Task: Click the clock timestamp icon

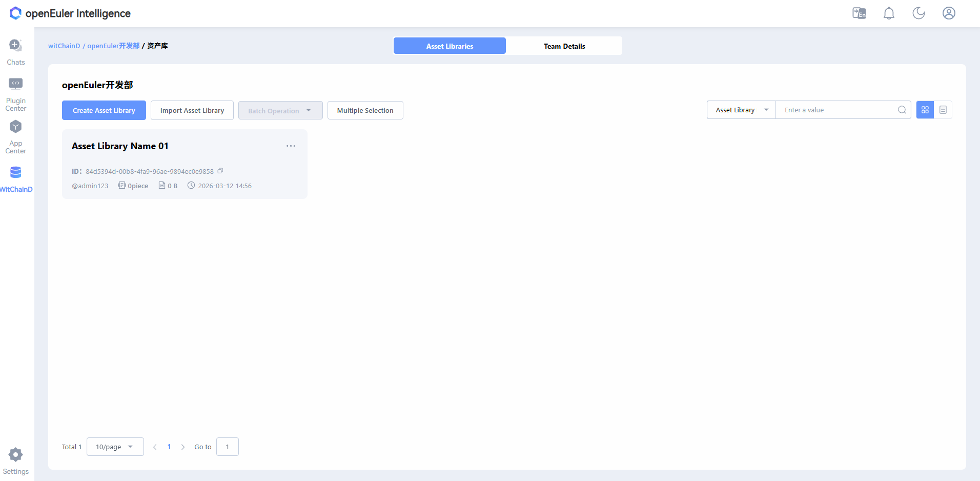Action: pyautogui.click(x=191, y=185)
